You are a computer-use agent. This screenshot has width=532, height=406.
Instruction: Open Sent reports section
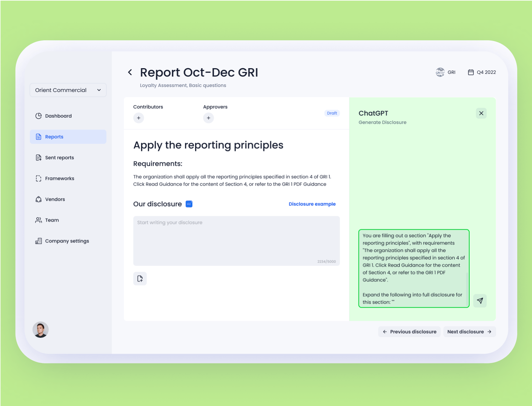[68, 157]
